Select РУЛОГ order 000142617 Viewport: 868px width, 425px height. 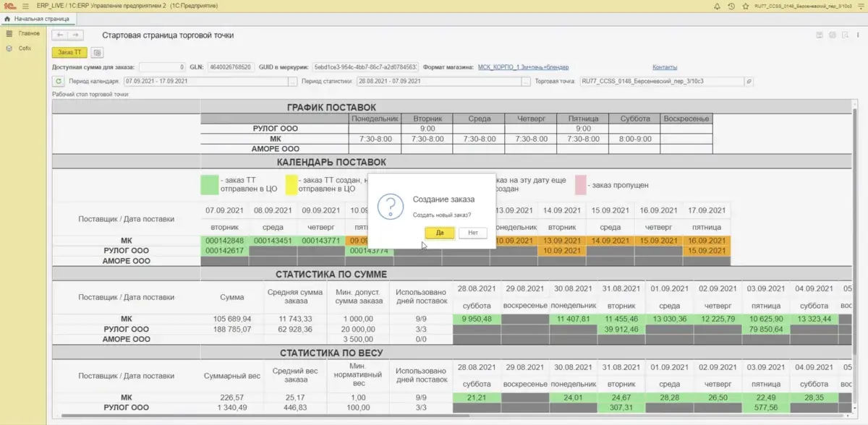point(224,251)
